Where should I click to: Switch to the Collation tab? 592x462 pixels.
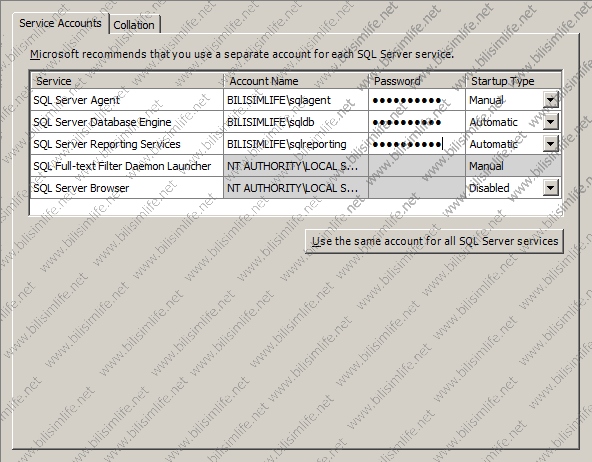(x=134, y=25)
